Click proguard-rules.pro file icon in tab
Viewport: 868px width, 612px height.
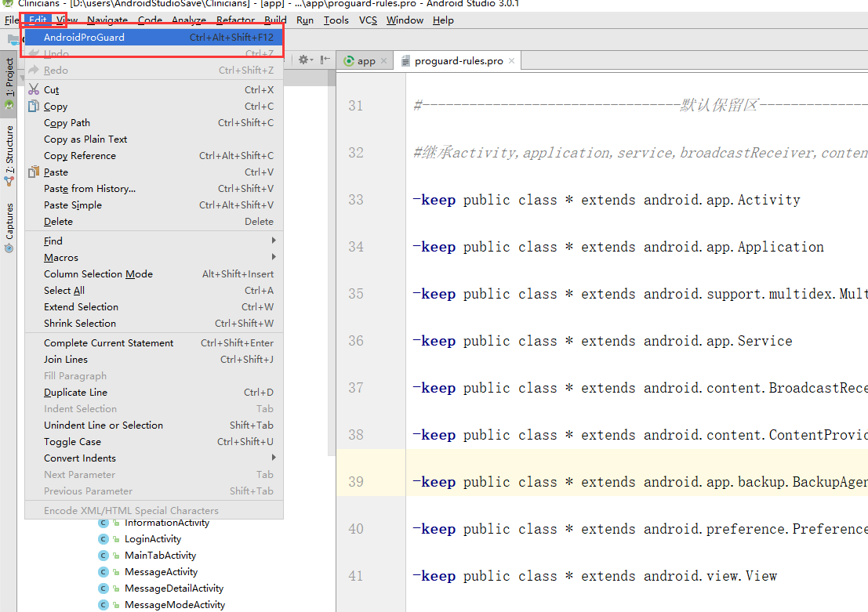point(405,61)
